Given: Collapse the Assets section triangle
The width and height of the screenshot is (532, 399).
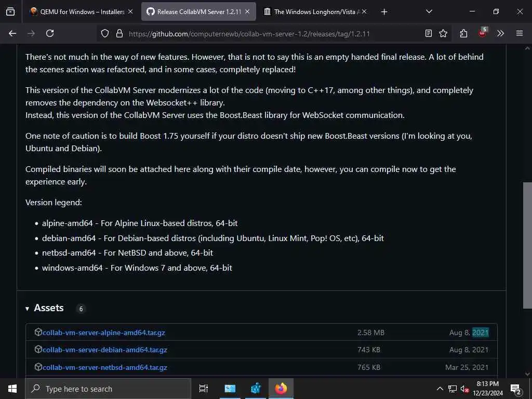Looking at the screenshot, I should coord(27,309).
